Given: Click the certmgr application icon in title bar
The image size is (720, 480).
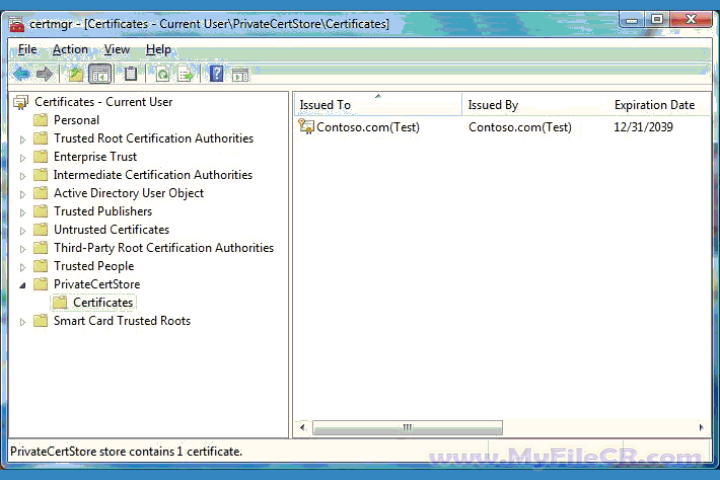Looking at the screenshot, I should click(x=17, y=24).
